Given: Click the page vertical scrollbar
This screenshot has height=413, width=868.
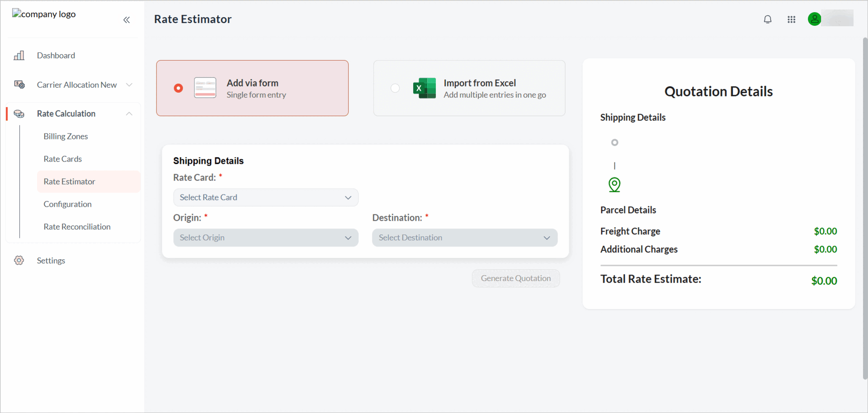Looking at the screenshot, I should pyautogui.click(x=865, y=208).
